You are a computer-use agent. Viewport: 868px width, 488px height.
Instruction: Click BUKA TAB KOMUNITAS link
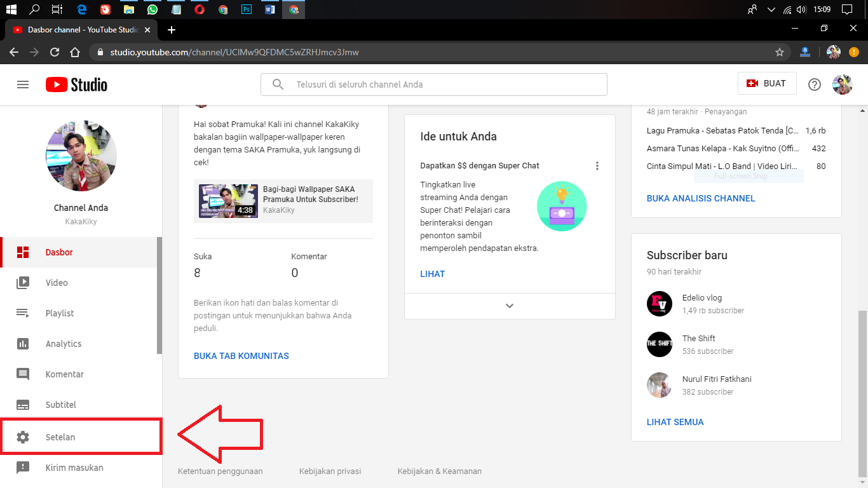[x=241, y=356]
